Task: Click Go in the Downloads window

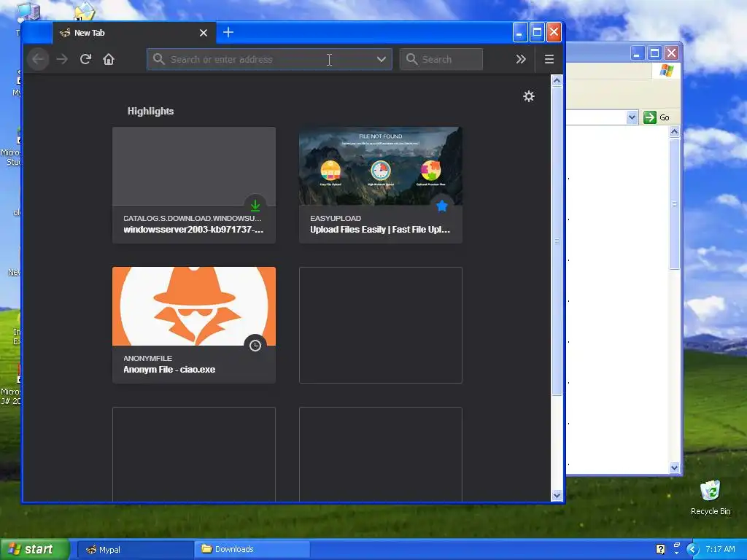Action: coord(657,117)
